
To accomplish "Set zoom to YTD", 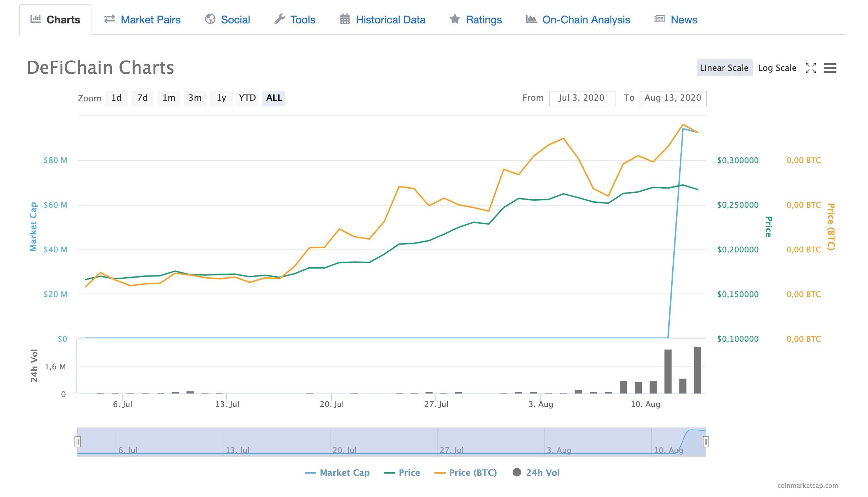I will (x=247, y=98).
